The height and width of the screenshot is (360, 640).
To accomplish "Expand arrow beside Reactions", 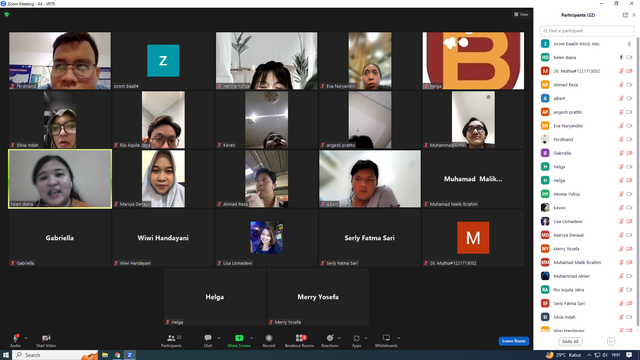I will click(x=340, y=338).
